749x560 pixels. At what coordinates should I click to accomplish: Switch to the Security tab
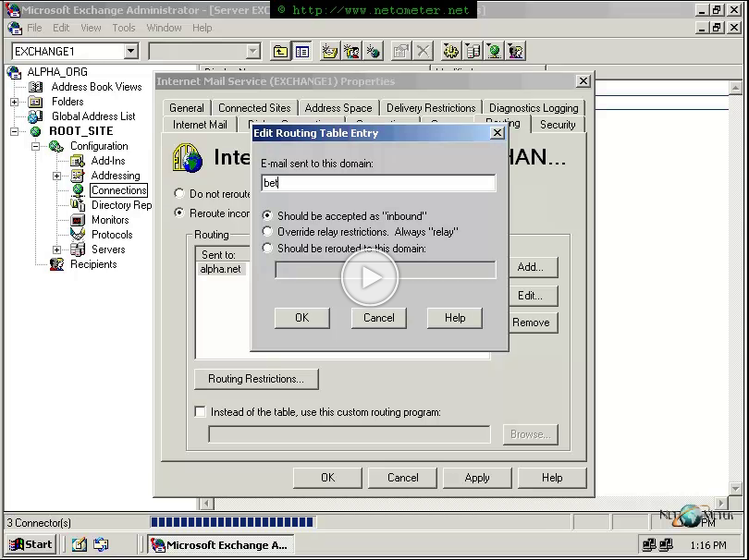click(x=558, y=125)
